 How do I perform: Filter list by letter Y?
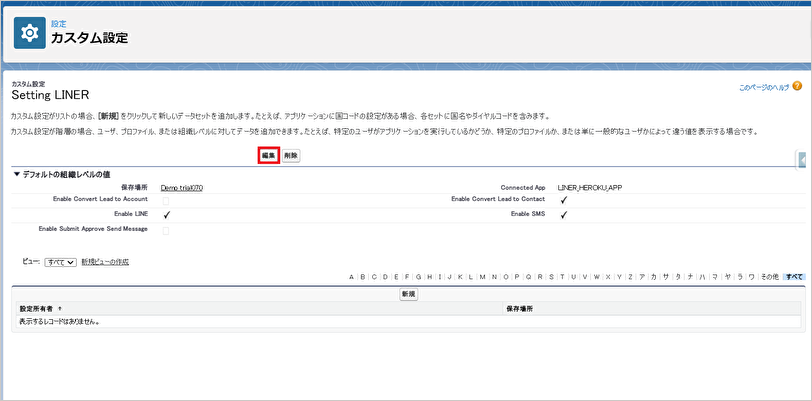pos(619,277)
